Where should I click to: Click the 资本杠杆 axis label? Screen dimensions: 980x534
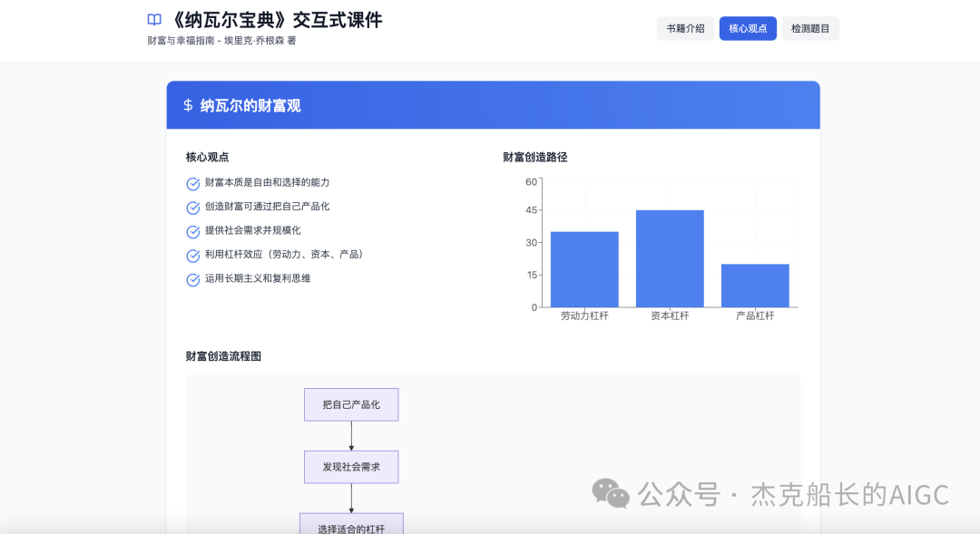click(x=670, y=316)
